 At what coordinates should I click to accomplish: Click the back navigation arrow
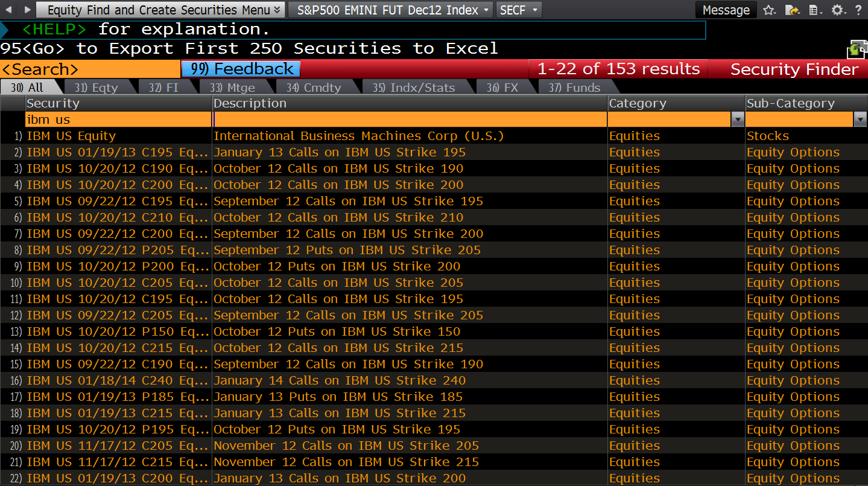[8, 10]
